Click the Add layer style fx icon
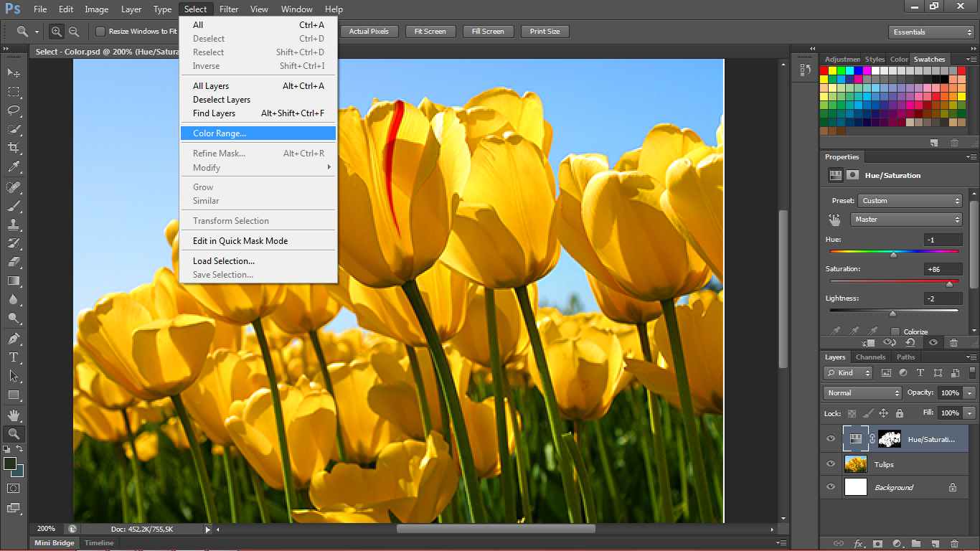The height and width of the screenshot is (551, 980). pos(857,544)
